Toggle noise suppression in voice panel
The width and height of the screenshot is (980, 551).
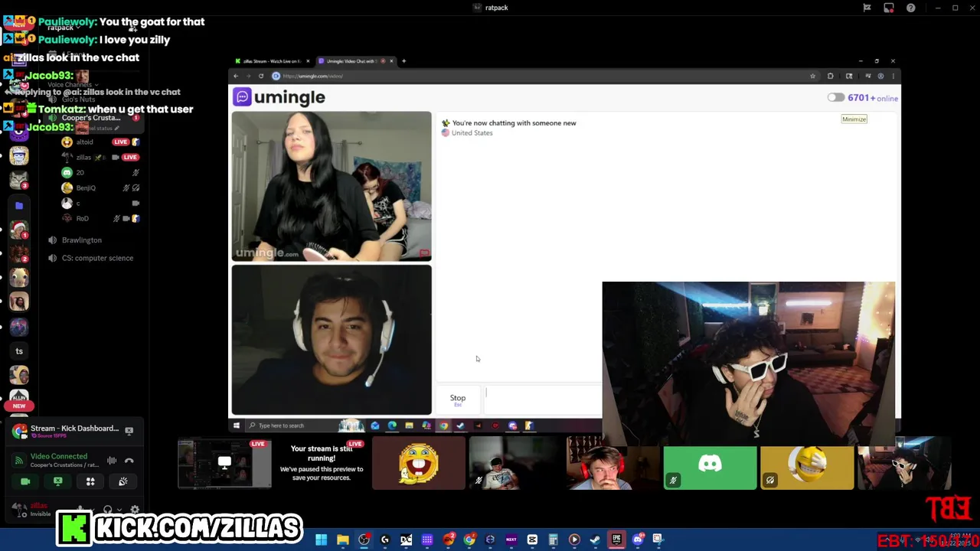click(x=112, y=461)
